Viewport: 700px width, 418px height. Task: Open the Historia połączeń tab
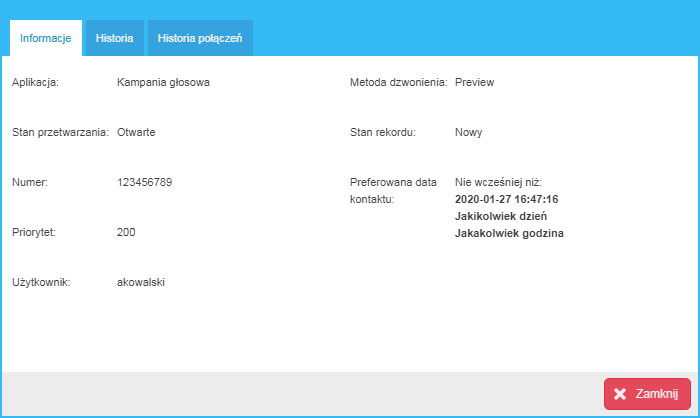200,38
